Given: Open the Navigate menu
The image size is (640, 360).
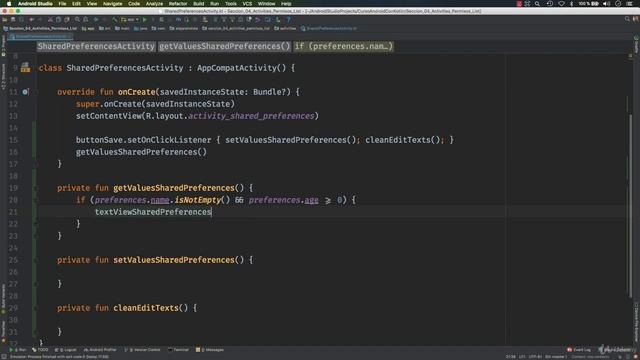Looking at the screenshot, I should (x=112, y=3).
